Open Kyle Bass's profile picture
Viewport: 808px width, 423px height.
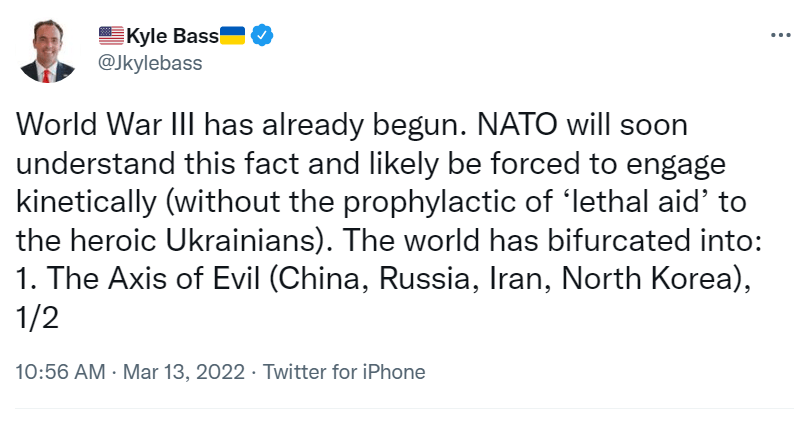click(48, 52)
